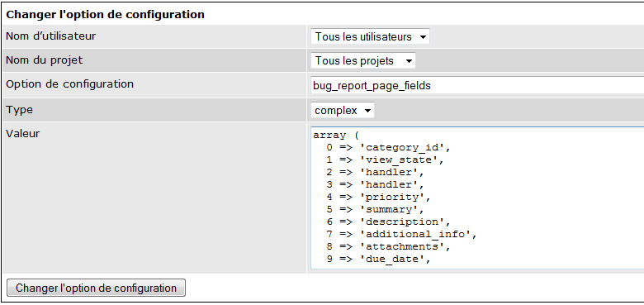Click the 'Type' label
Image resolution: width=644 pixels, height=305 pixels.
click(x=19, y=110)
